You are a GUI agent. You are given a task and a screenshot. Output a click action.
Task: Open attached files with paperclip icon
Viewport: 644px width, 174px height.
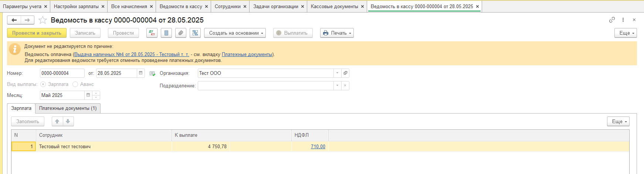click(x=181, y=33)
